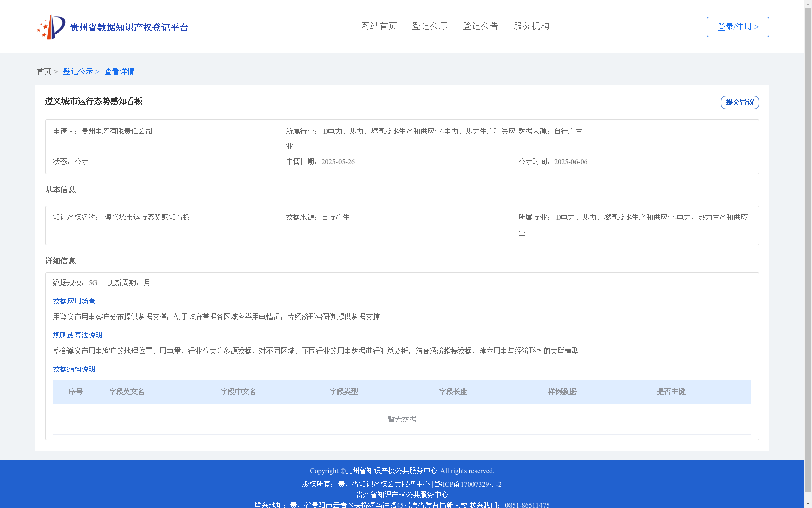
Task: Go to 登记公示 in the breadcrumb
Action: tap(78, 71)
